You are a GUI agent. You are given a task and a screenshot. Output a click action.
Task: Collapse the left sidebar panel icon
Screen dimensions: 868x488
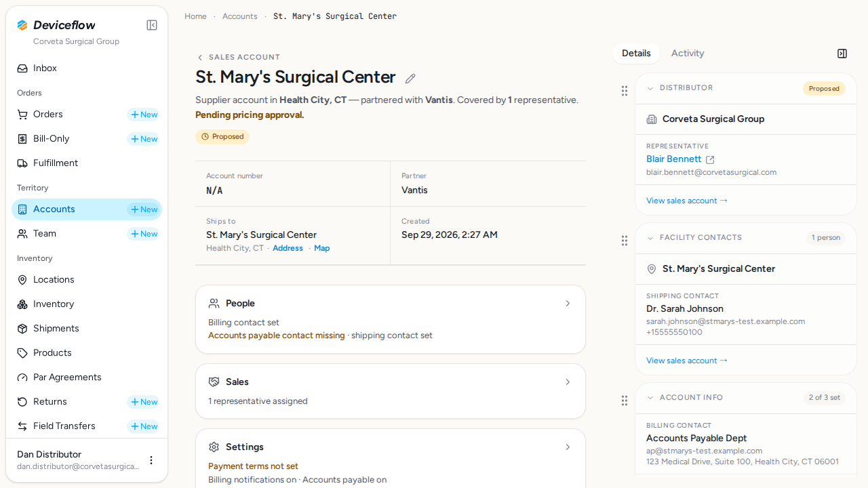(x=152, y=25)
